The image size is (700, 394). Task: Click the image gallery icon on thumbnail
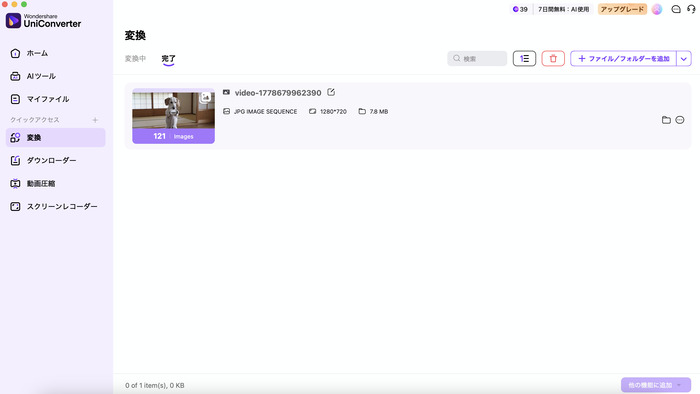point(205,97)
